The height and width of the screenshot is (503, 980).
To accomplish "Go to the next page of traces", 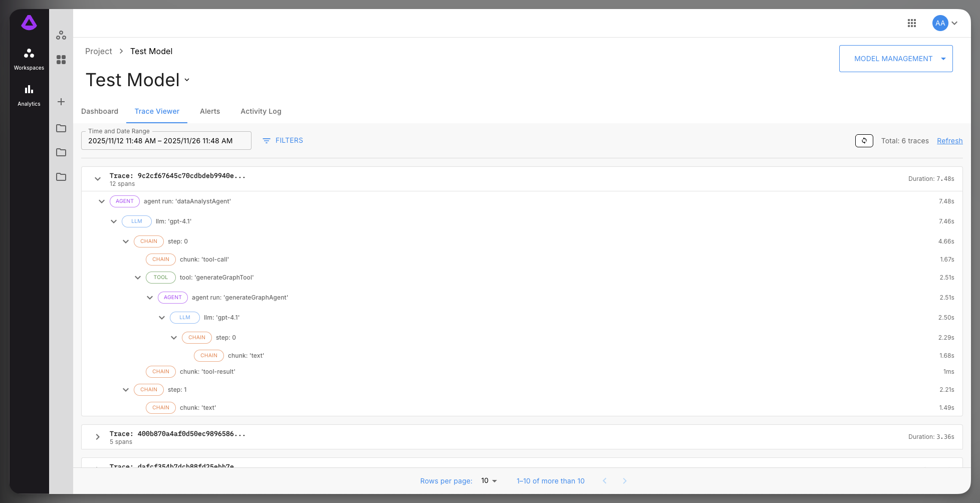I will tap(625, 481).
